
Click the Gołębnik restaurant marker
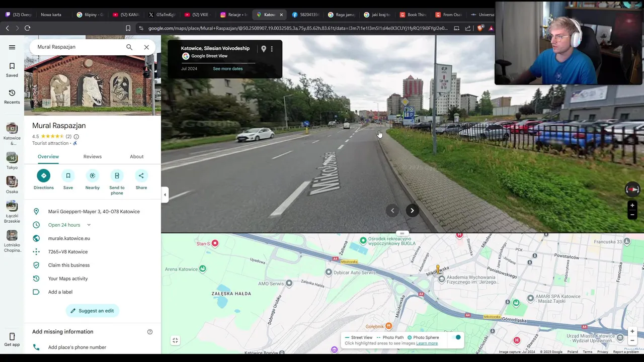[x=388, y=326]
